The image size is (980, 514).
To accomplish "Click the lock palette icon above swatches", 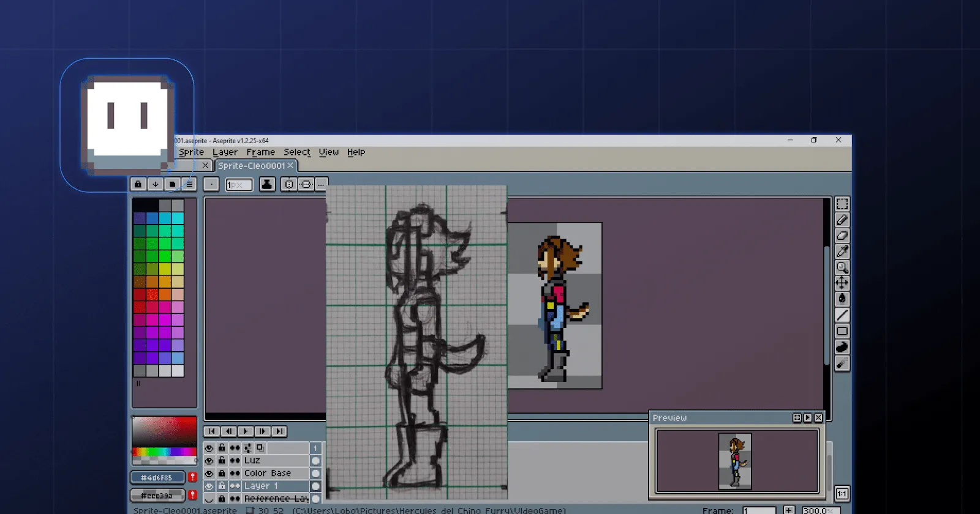I will [138, 184].
